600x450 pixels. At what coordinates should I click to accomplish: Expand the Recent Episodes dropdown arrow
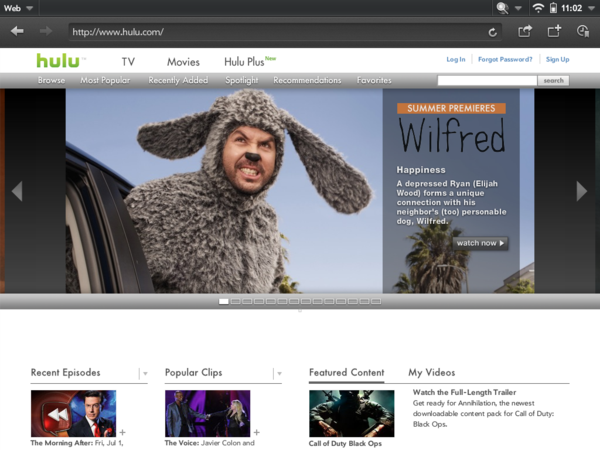coord(144,374)
